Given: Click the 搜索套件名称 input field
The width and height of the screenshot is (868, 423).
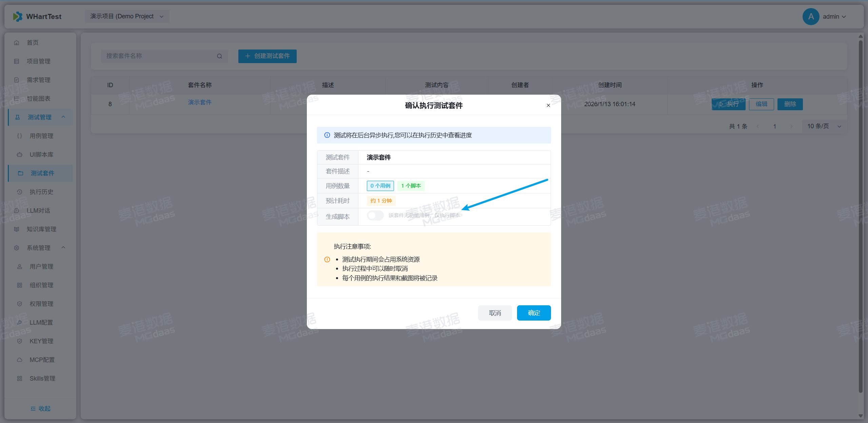Looking at the screenshot, I should point(159,56).
